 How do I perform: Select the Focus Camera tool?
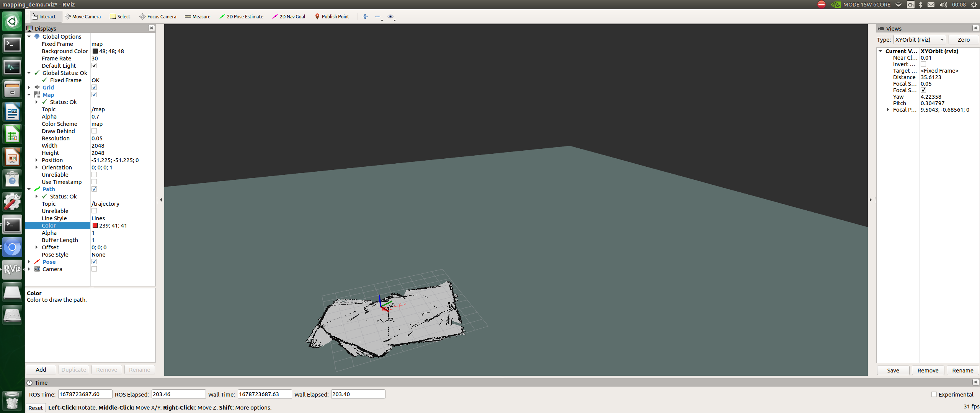coord(158,16)
